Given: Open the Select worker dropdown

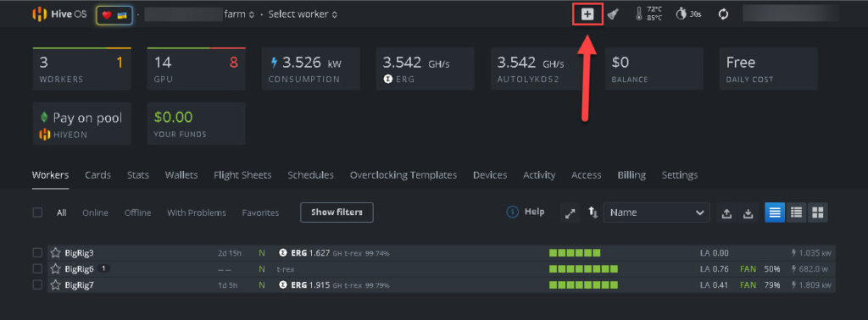Looking at the screenshot, I should [303, 14].
